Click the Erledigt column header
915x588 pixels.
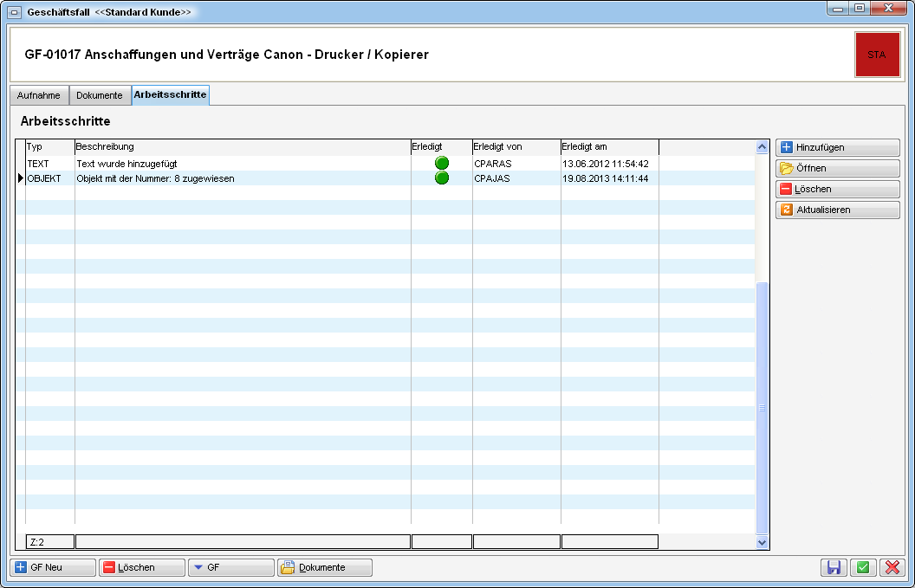[442, 147]
